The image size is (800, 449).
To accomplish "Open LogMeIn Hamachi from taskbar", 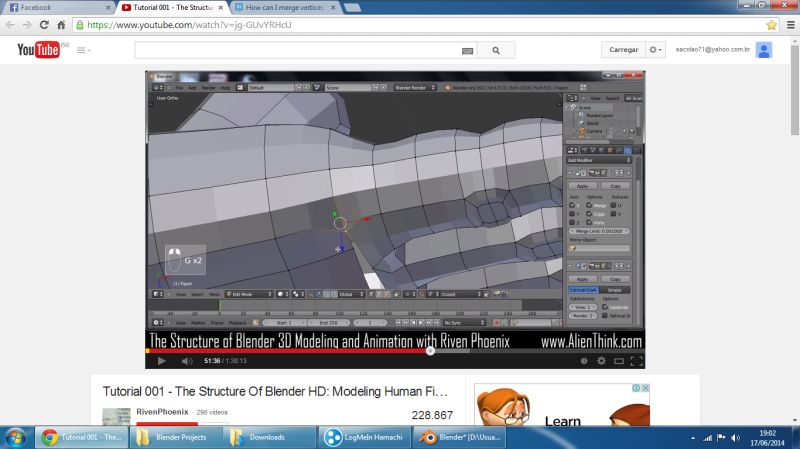I will click(x=365, y=437).
